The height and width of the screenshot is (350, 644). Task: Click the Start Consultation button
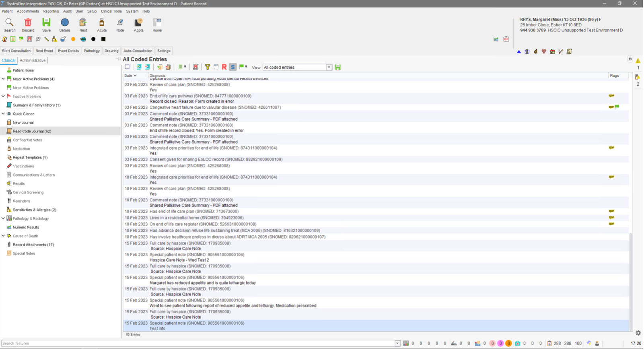point(16,51)
